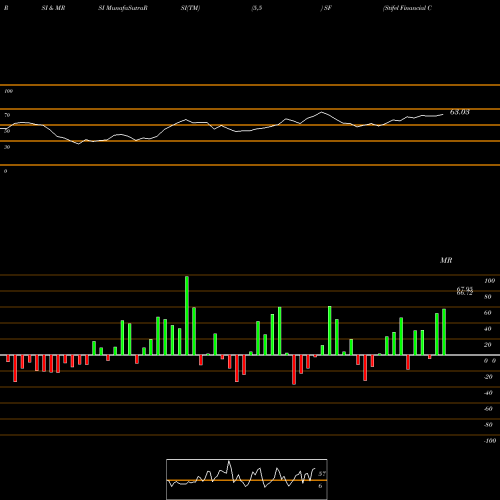
Task: Click the RSI line peak near 70 level
Action: [322, 112]
